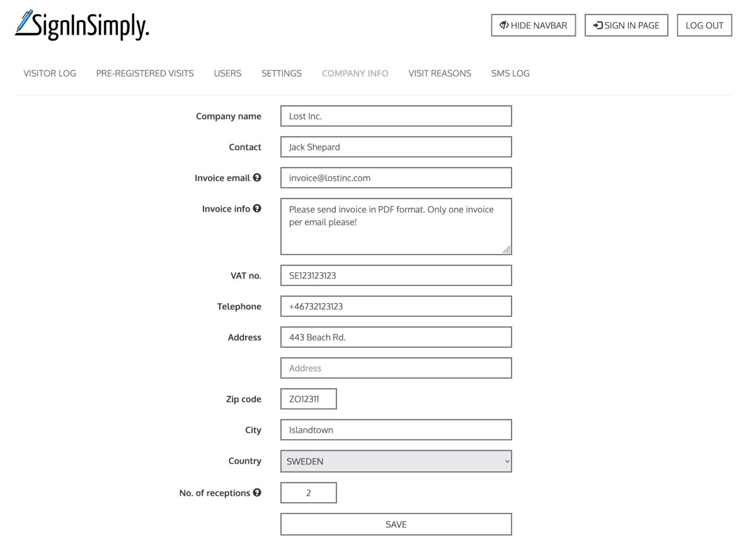
Task: Select the No. of receptions field
Action: point(308,493)
